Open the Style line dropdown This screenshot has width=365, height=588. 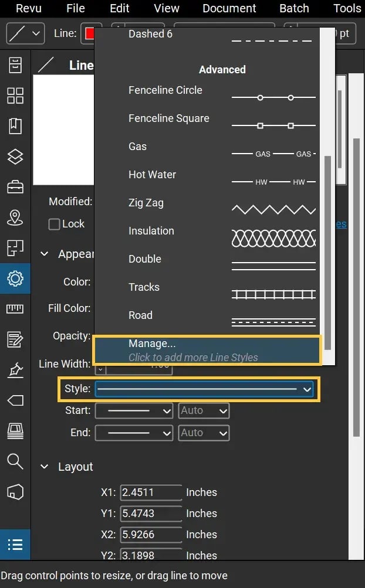(204, 389)
